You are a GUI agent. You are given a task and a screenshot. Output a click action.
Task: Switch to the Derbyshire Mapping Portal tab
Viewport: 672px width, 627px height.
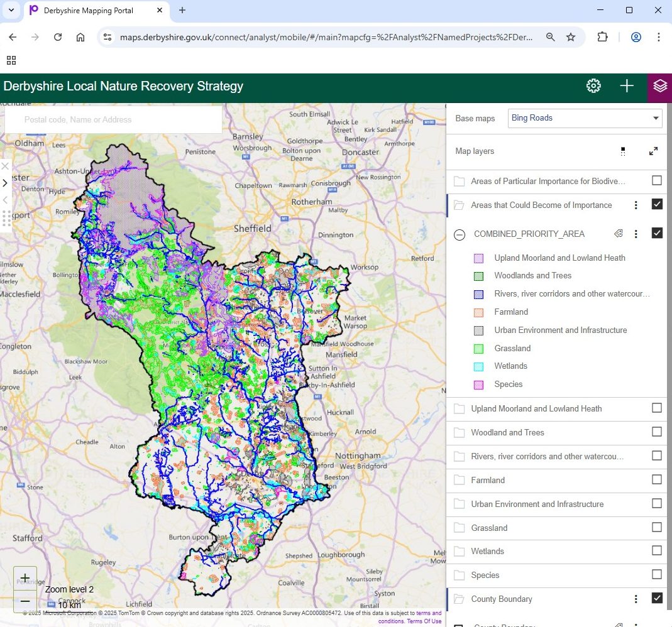coord(88,11)
